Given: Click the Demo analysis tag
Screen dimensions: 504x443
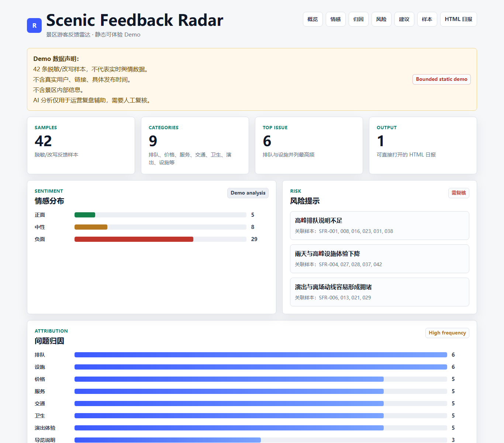Looking at the screenshot, I should (x=248, y=193).
